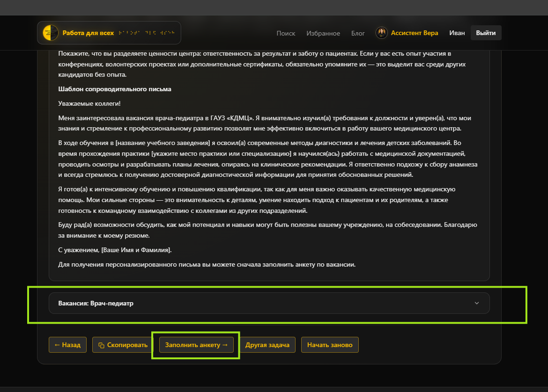Image resolution: width=548 pixels, height=392 pixels.
Task: Click heading Шаблон сопроводительного письма
Action: (x=115, y=89)
